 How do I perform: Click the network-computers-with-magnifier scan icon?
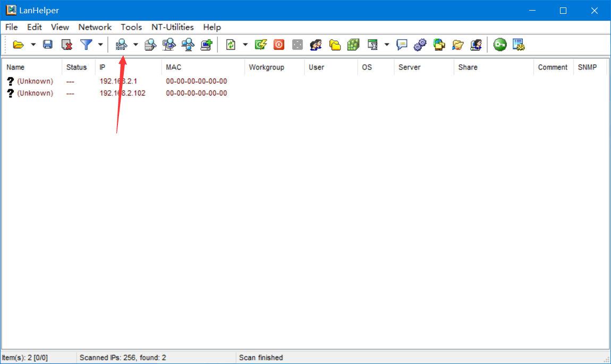click(188, 45)
